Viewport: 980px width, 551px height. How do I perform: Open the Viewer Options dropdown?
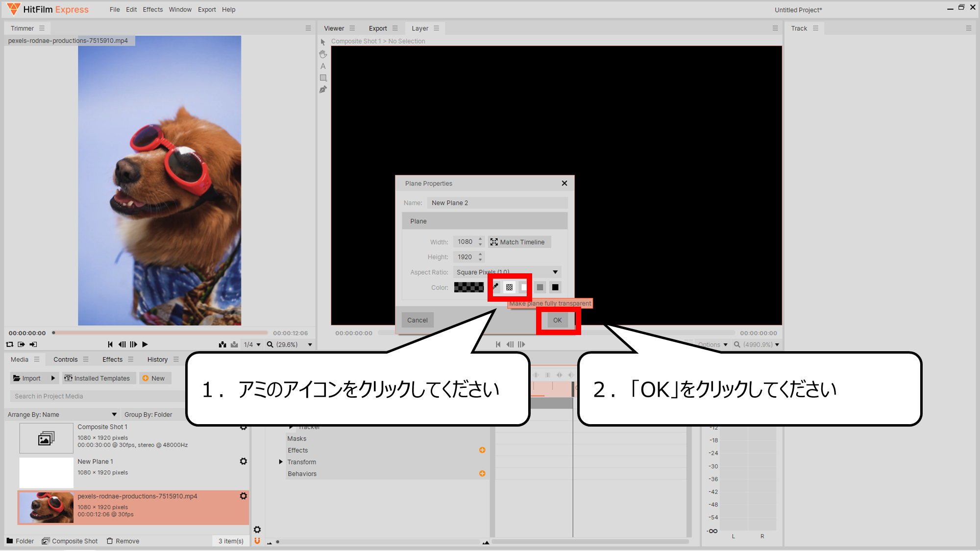pos(713,345)
